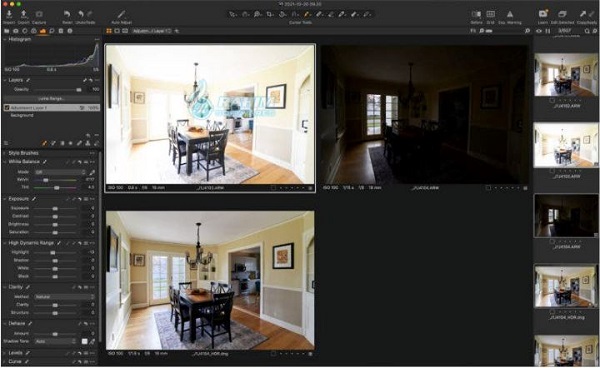This screenshot has height=368, width=600.
Task: Select the orange multi-view grid icon
Action: (x=109, y=31)
